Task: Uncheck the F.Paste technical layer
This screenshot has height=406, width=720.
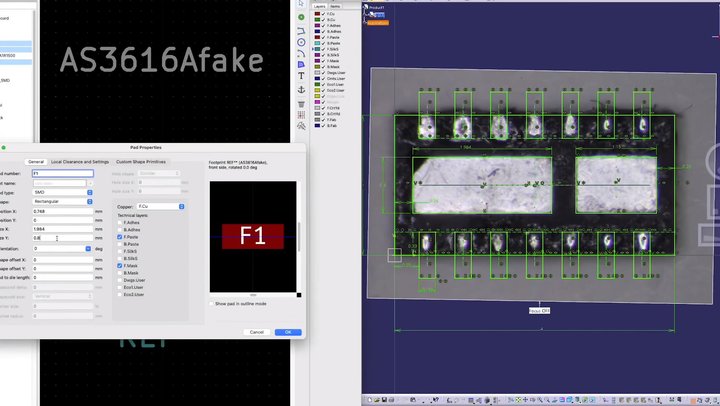Action: [120, 236]
